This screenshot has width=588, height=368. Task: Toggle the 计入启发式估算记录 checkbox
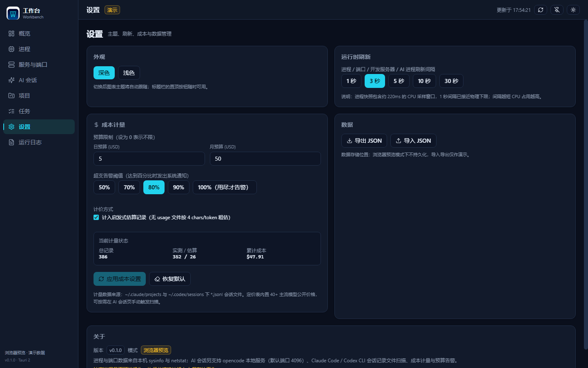tap(96, 218)
